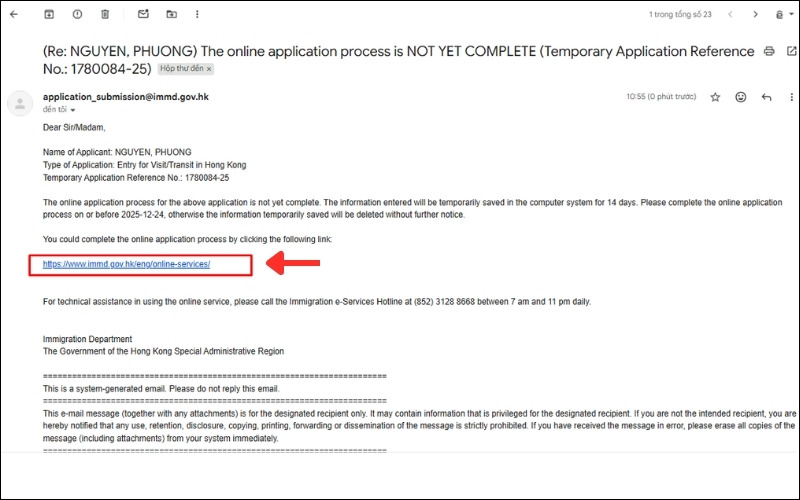Mark the email as unread
Image resolution: width=800 pixels, height=500 pixels.
(x=143, y=14)
